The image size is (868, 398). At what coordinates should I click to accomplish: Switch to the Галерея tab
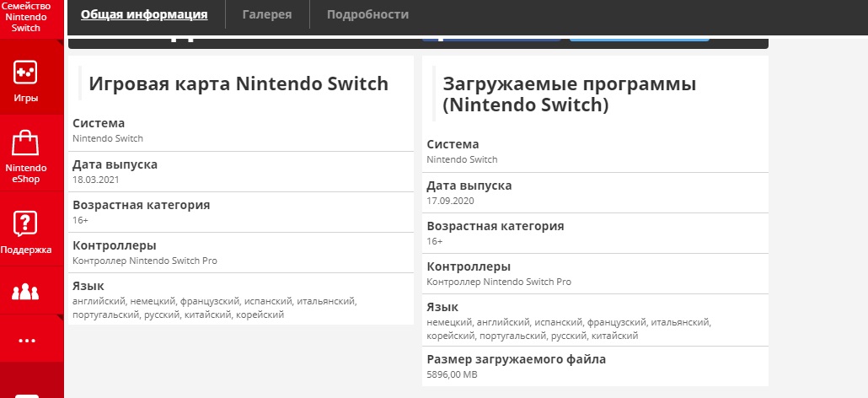coord(267,14)
